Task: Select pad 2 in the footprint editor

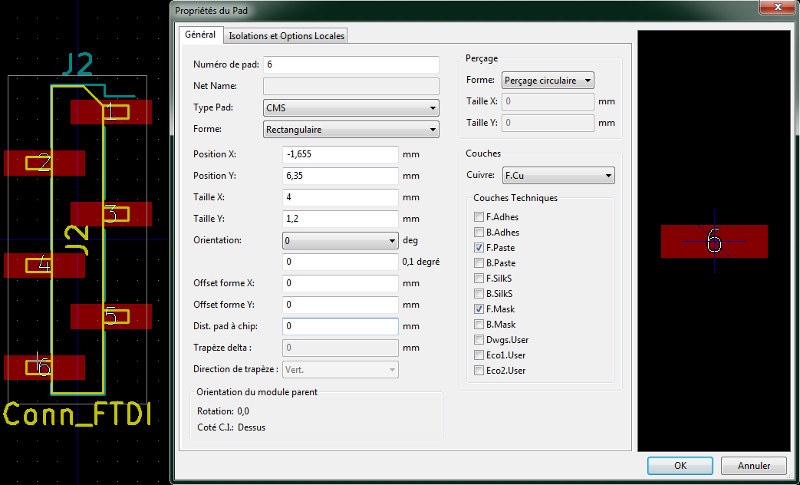Action: tap(44, 163)
